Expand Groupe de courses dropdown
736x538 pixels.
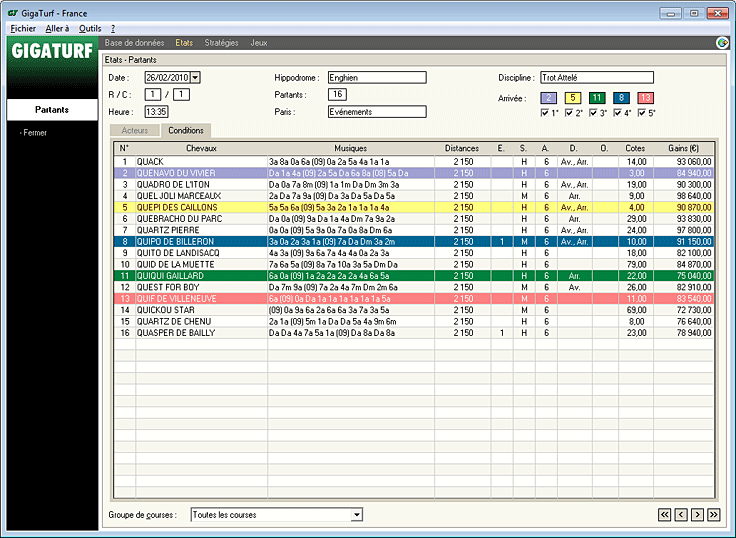(x=357, y=515)
